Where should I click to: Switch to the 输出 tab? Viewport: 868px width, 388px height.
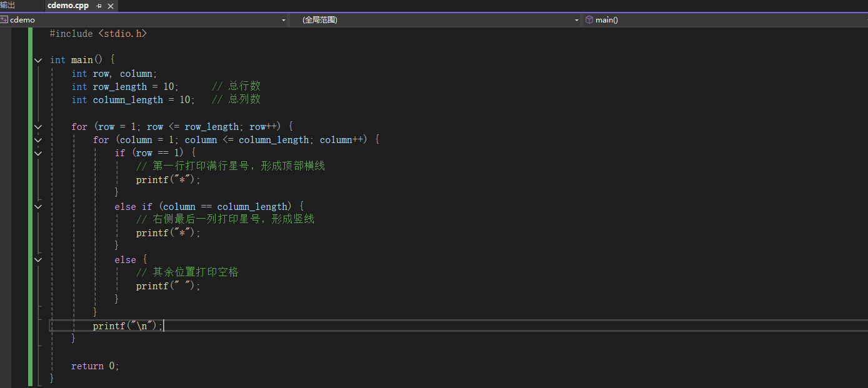point(7,5)
